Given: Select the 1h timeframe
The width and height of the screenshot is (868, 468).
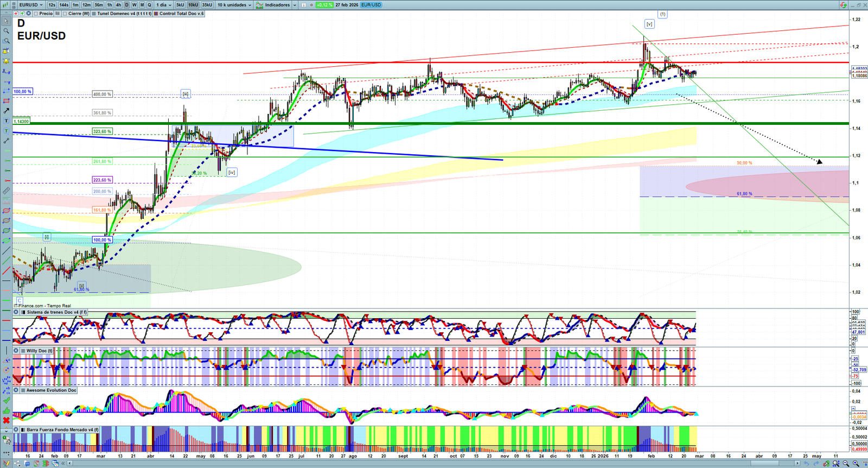Looking at the screenshot, I should 110,5.
